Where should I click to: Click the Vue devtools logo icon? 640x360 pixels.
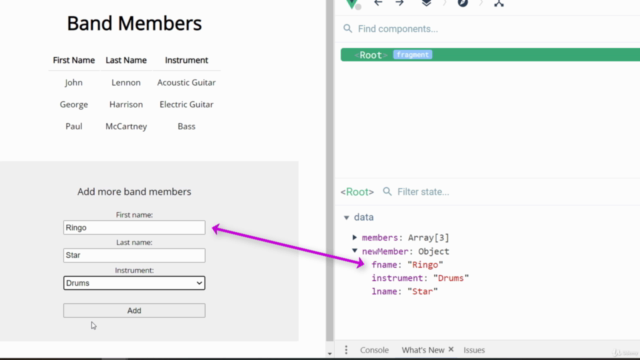(x=352, y=4)
